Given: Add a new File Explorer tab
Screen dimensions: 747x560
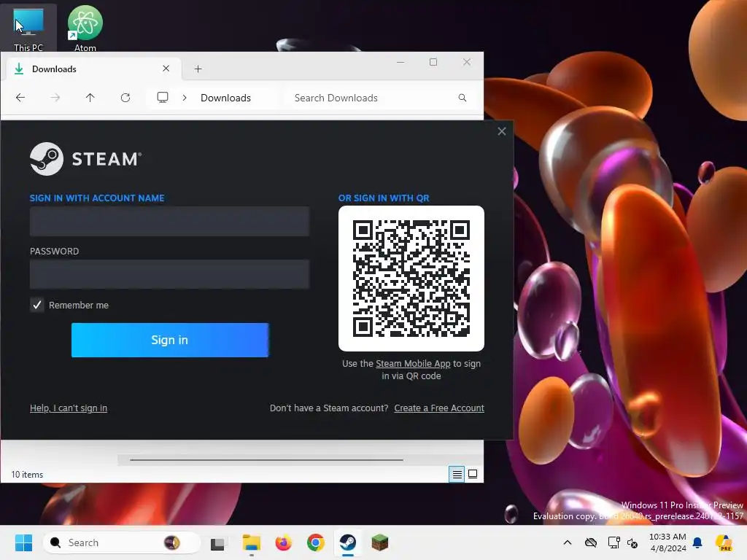Looking at the screenshot, I should pos(198,69).
